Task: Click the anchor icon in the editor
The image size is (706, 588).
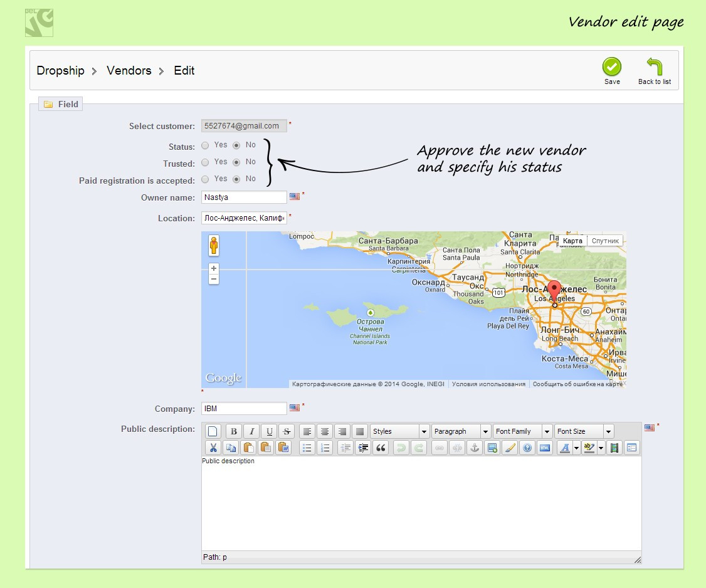Action: tap(475, 448)
